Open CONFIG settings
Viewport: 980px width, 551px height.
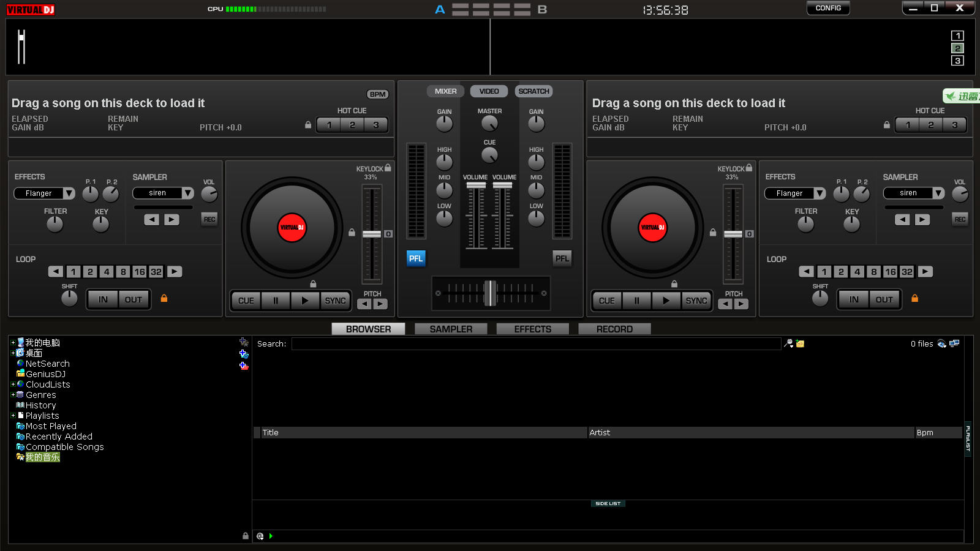coord(828,8)
